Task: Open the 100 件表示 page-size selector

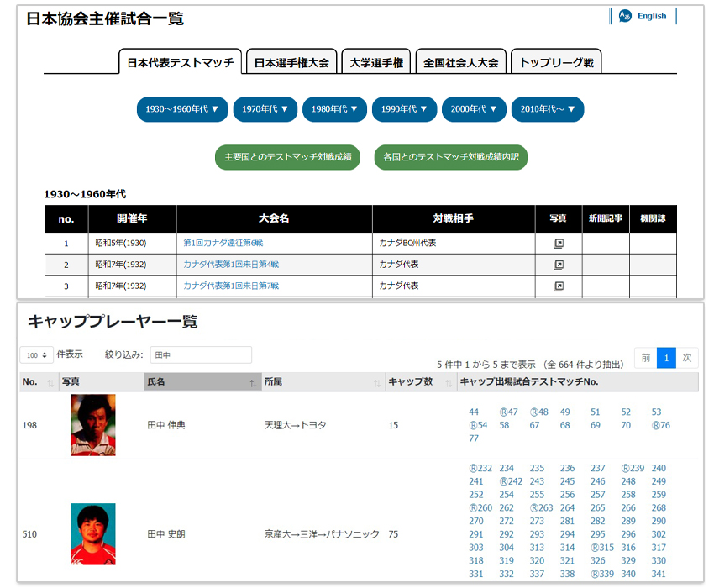Action: click(36, 355)
